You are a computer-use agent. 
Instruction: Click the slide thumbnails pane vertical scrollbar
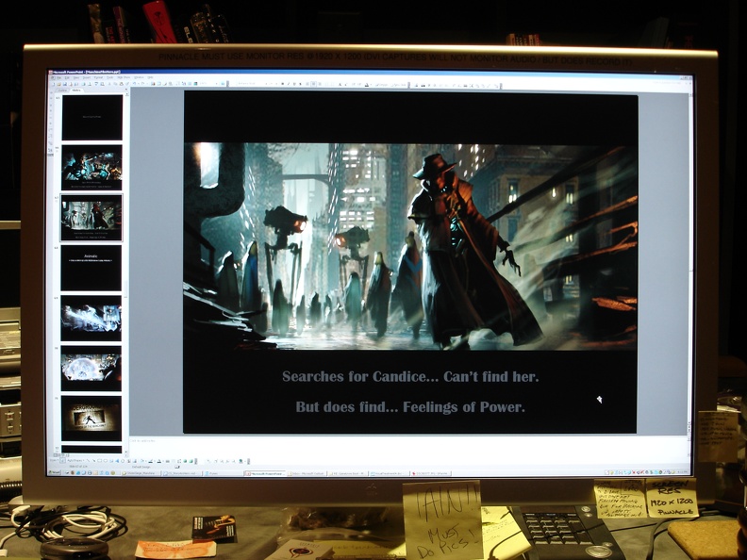[126, 272]
